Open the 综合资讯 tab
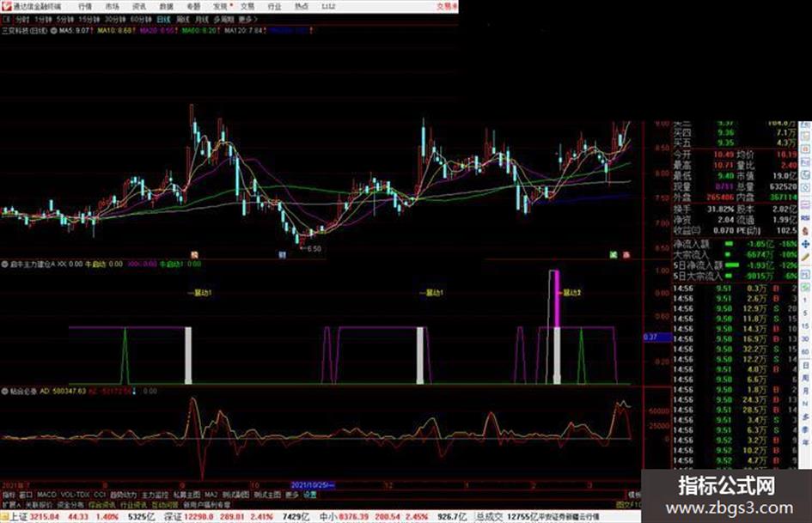The height and width of the screenshot is (523, 812). 102,504
